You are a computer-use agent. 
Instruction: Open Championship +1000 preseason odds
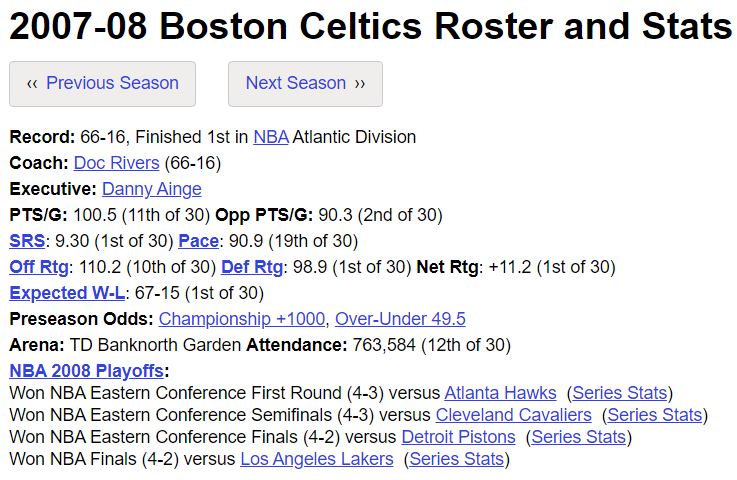coord(242,319)
